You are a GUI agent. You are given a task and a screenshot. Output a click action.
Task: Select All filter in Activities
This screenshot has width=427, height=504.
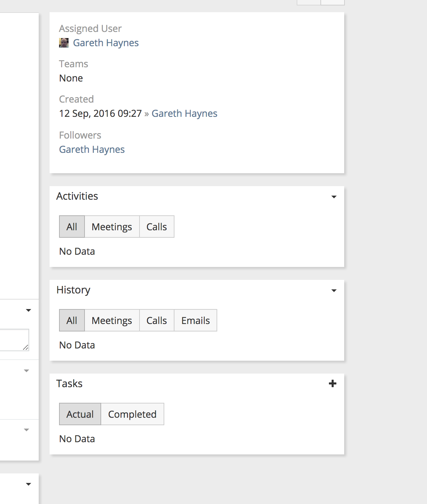[72, 227]
